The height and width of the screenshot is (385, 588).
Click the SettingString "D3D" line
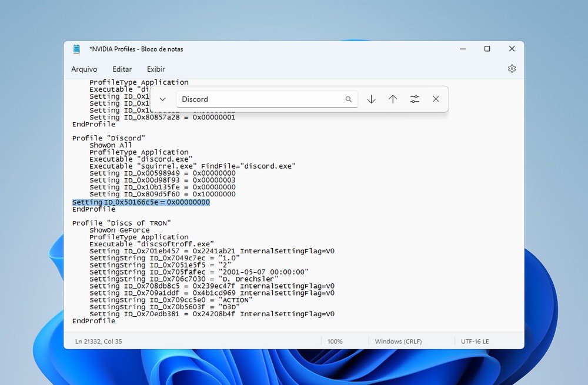[x=164, y=307]
